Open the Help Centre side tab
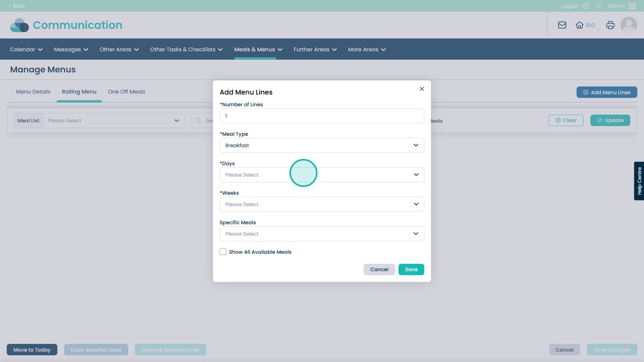 point(639,181)
